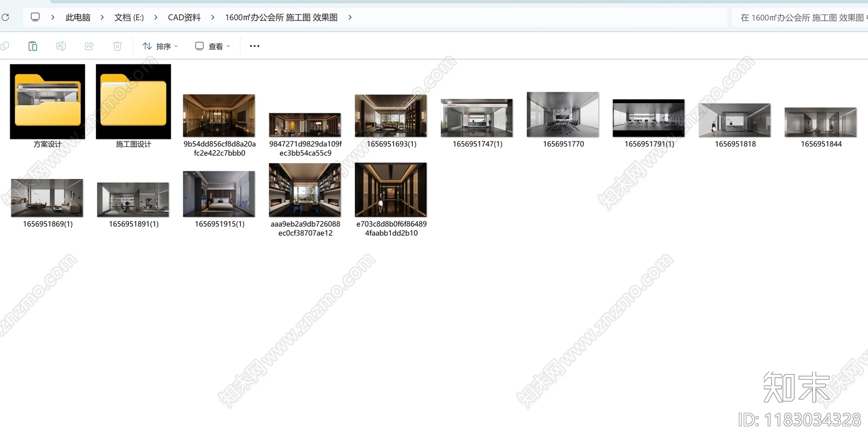This screenshot has width=868, height=441.
Task: Click the 1600㎡办公会所 施工图 效果图 breadcrumb
Action: tap(282, 17)
